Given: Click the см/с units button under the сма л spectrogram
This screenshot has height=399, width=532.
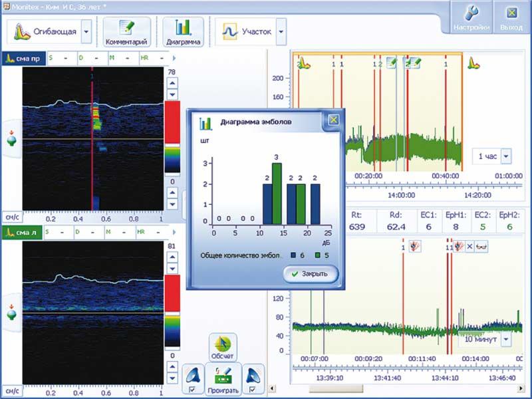Looking at the screenshot, I should tap(12, 390).
